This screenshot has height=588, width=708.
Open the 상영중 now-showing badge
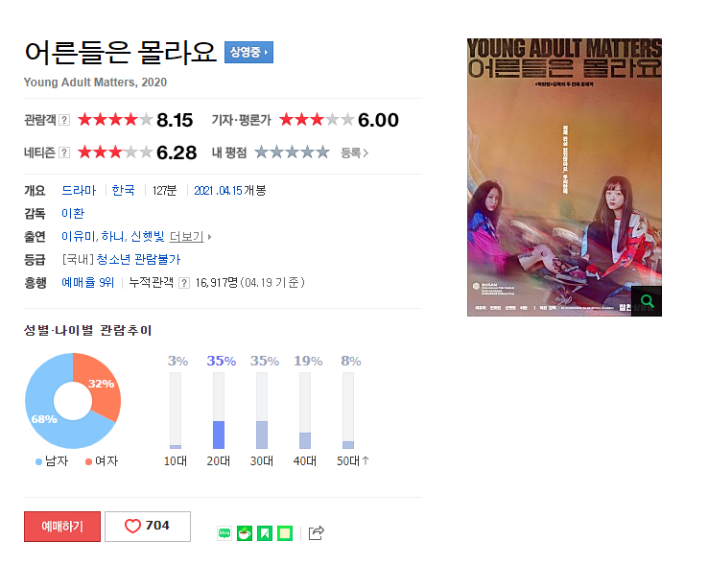(x=248, y=53)
